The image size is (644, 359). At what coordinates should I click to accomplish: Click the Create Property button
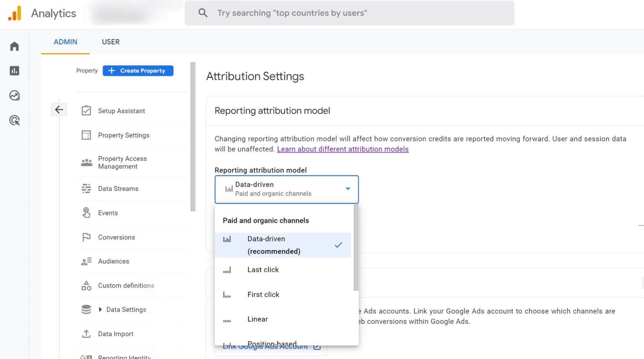tap(138, 70)
